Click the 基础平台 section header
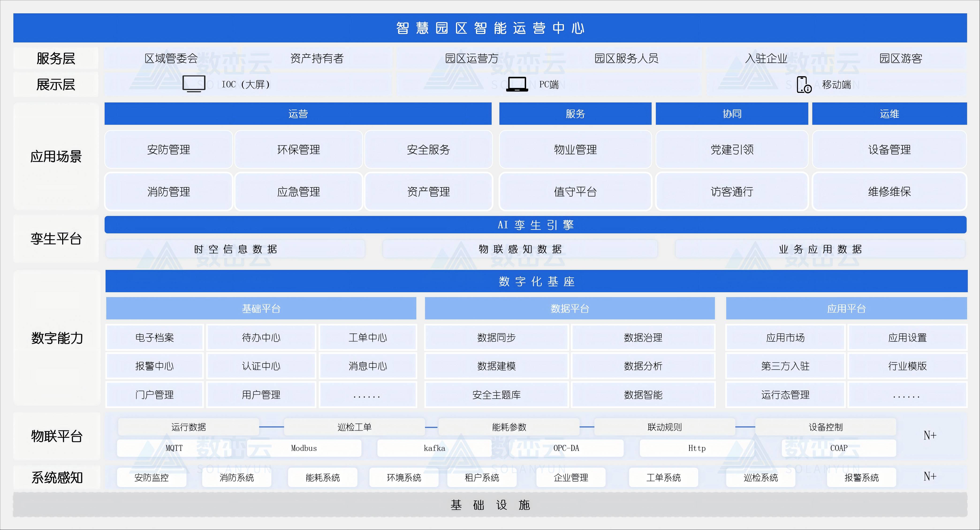980x530 pixels. tap(261, 309)
